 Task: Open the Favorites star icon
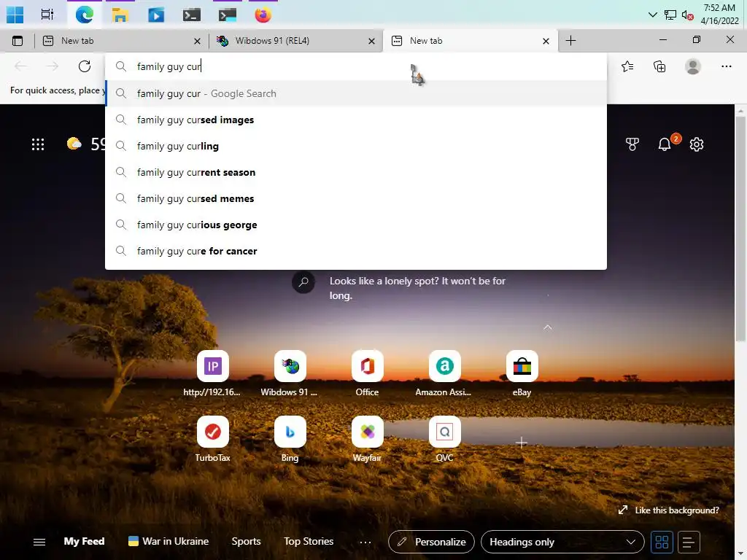[627, 66]
